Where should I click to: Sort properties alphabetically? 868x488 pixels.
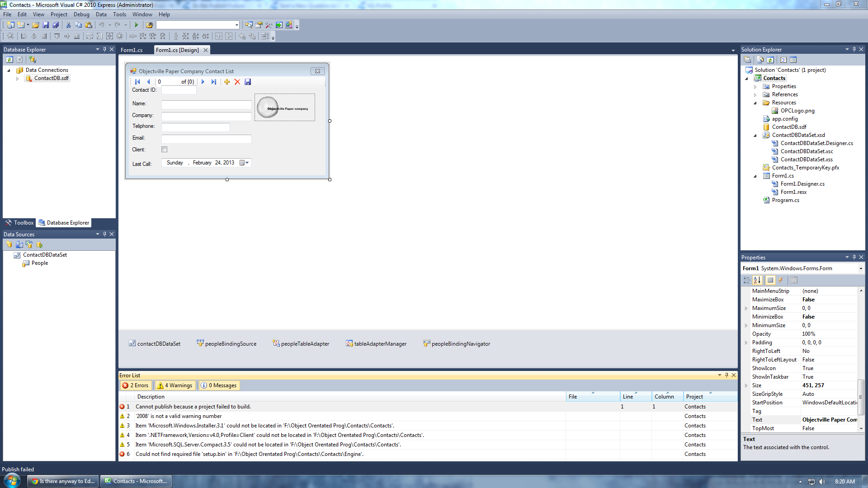click(x=757, y=280)
